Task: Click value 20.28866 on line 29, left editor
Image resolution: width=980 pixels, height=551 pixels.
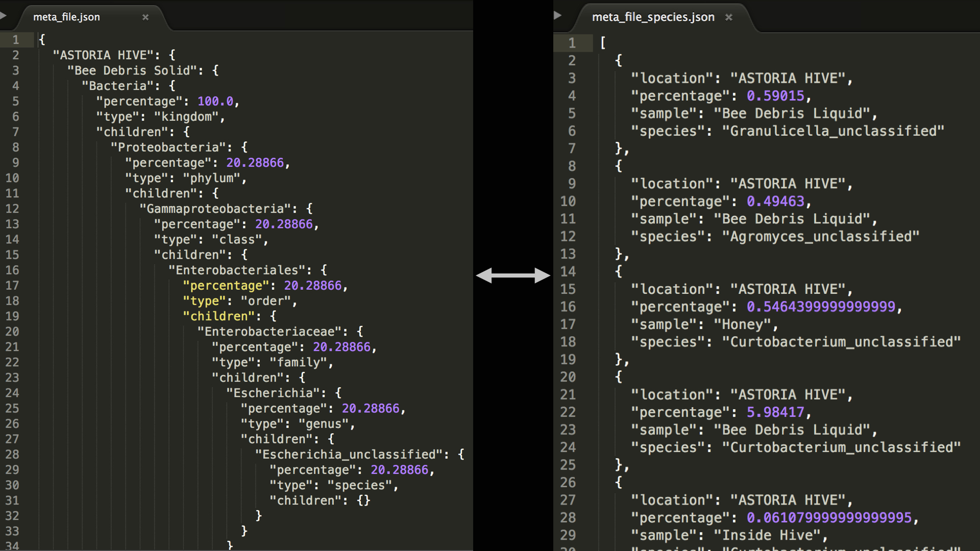Action: (x=399, y=469)
